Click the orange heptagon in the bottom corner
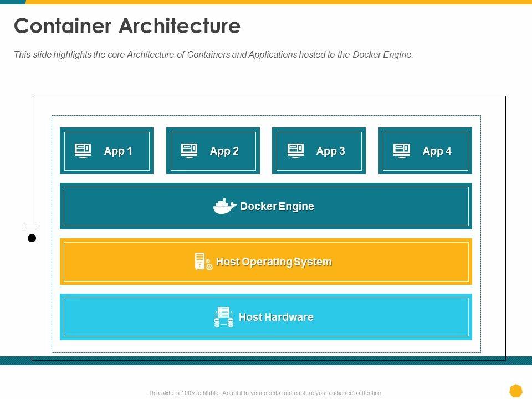This screenshot has height=399, width=532. coord(516,391)
